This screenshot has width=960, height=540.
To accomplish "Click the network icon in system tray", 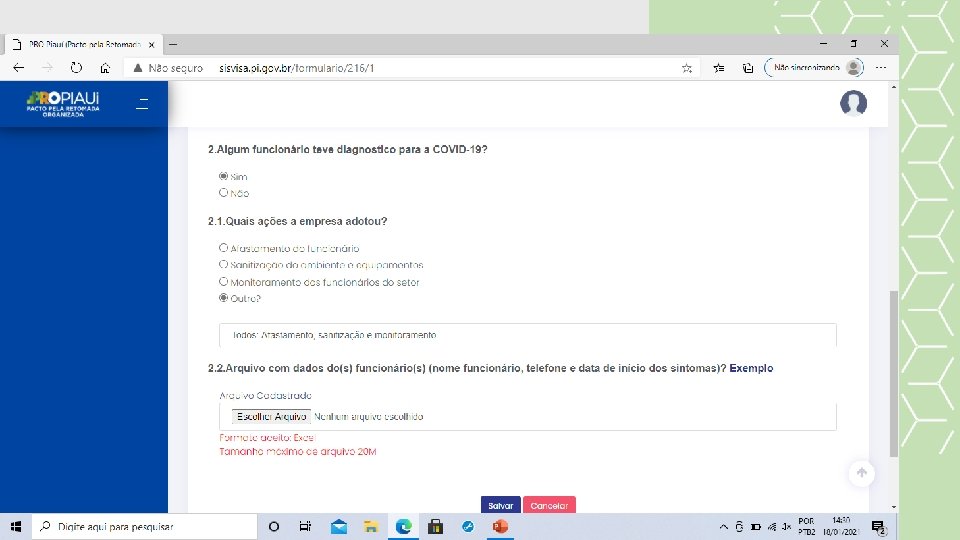I will click(772, 527).
